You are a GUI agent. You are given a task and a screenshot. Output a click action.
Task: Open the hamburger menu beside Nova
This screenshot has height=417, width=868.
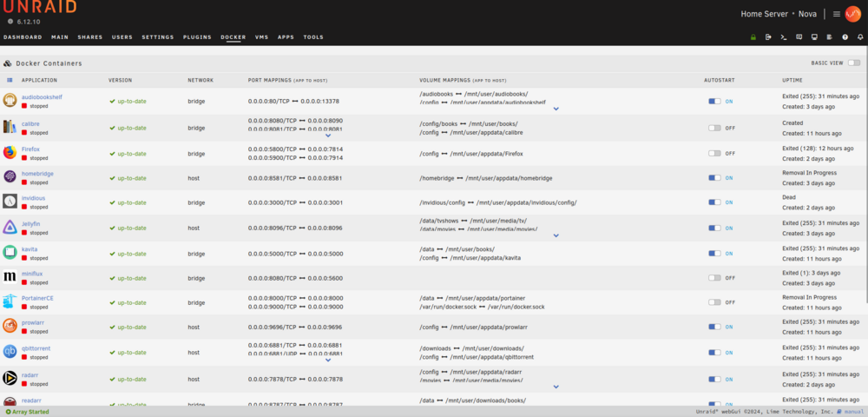837,14
